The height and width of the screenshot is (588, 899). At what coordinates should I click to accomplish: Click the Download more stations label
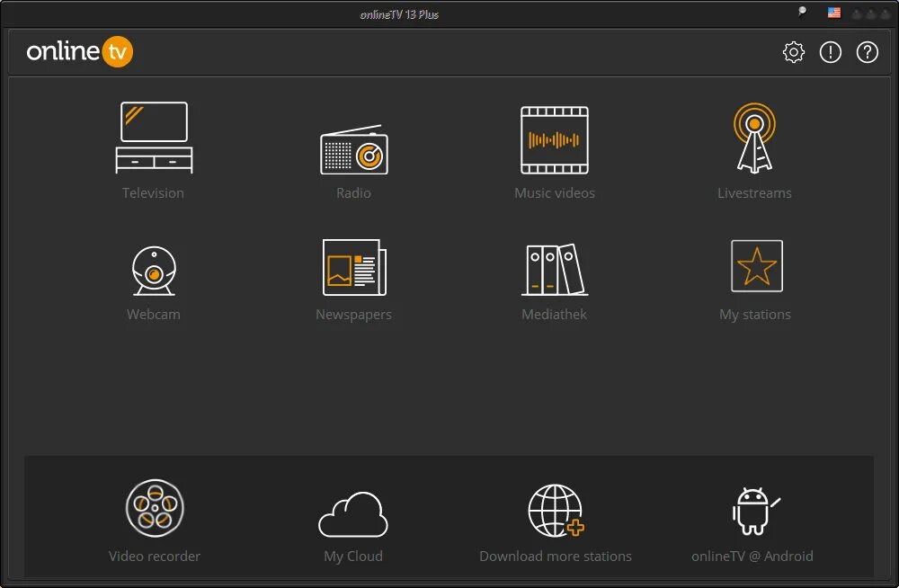point(556,556)
